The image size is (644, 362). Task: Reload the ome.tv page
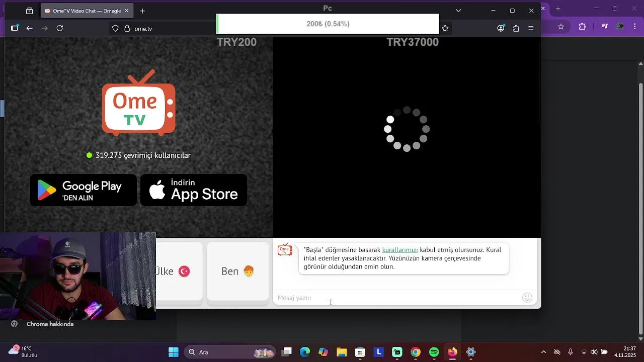click(x=60, y=28)
